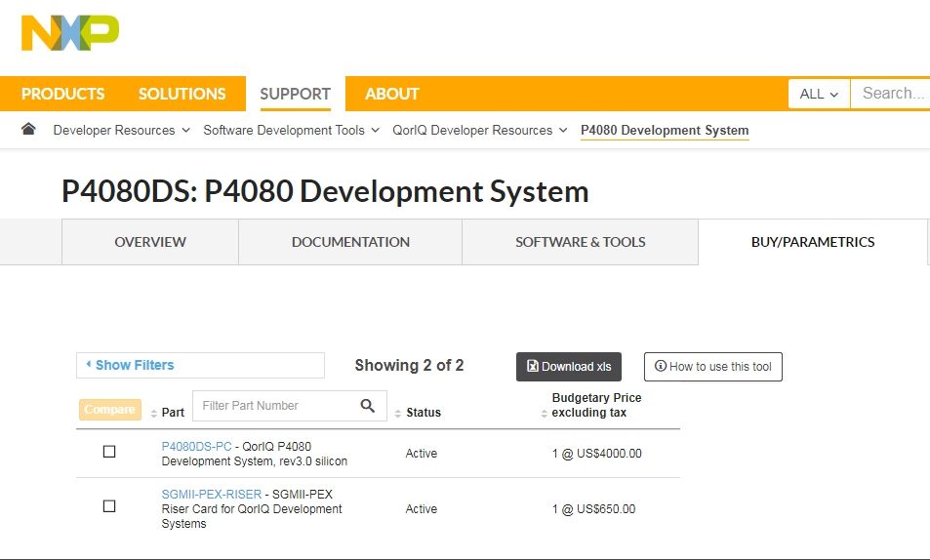Switch to the OVERVIEW tab
Viewport: 930px width, 560px height.
(150, 242)
